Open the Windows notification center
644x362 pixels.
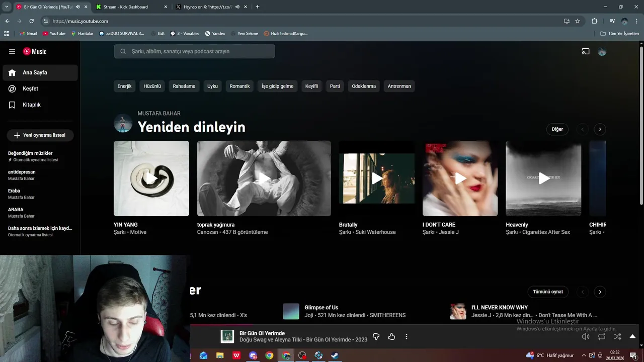633,355
